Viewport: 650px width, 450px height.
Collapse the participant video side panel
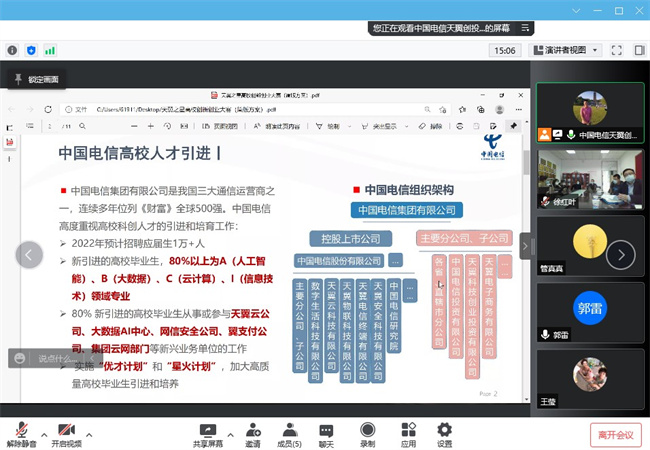(639, 49)
